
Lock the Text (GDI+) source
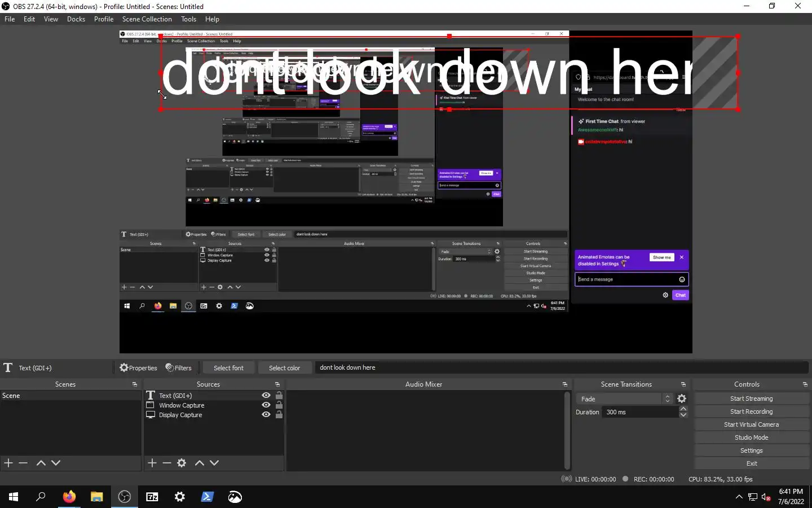(279, 395)
